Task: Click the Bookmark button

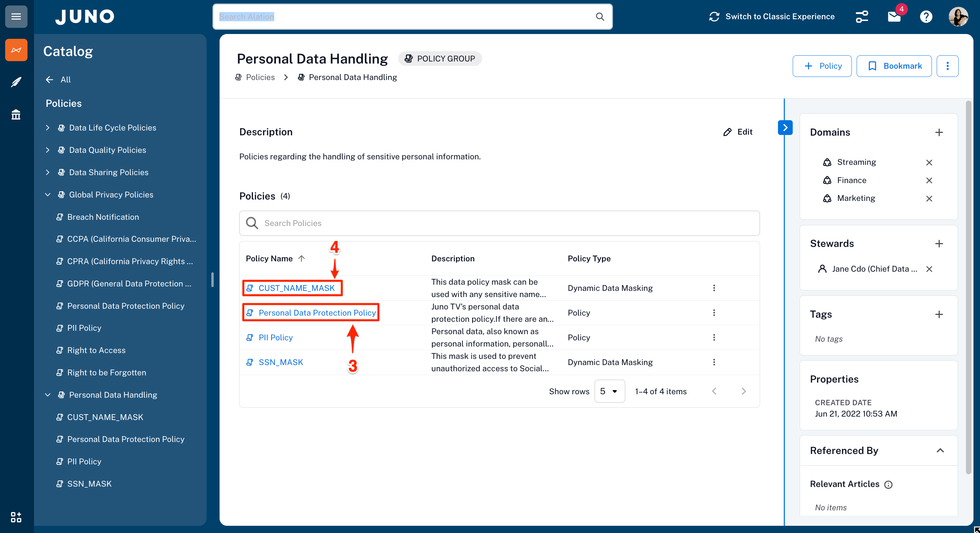Action: (894, 66)
